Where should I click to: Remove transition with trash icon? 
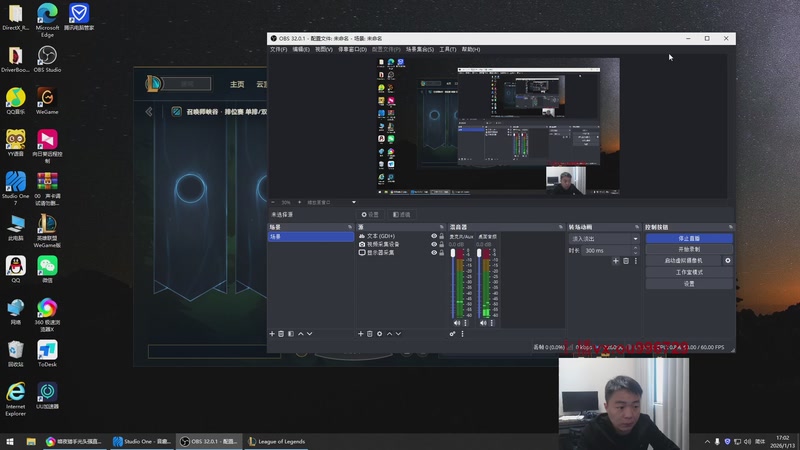click(x=626, y=261)
